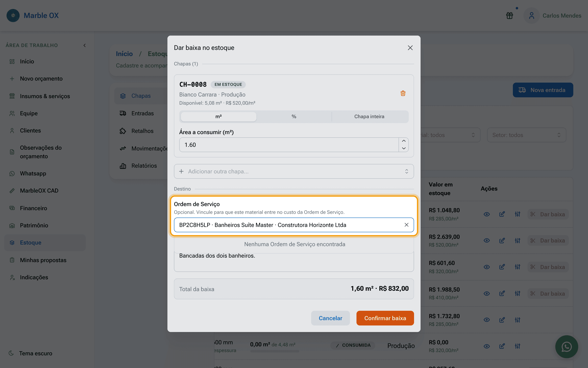
Task: Switch to the Chapas tab
Action: pyautogui.click(x=141, y=96)
